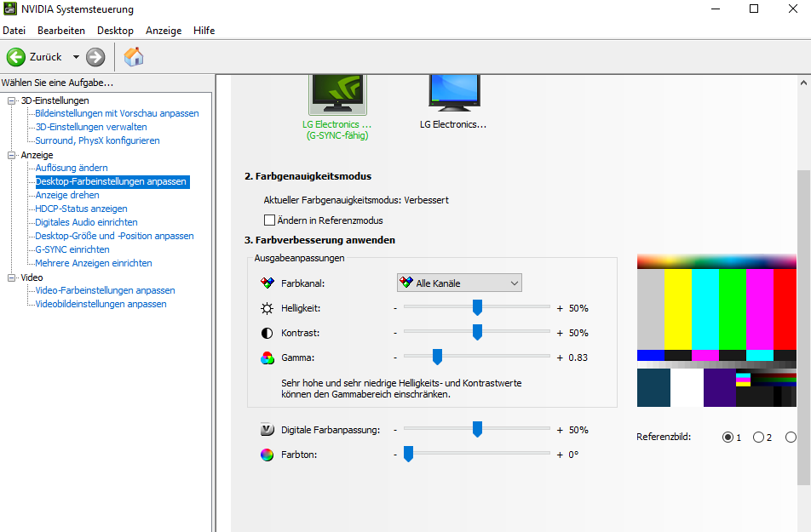Viewport: 811px width, 532px height.
Task: Open G-SYNC einrichten
Action: 72,249
